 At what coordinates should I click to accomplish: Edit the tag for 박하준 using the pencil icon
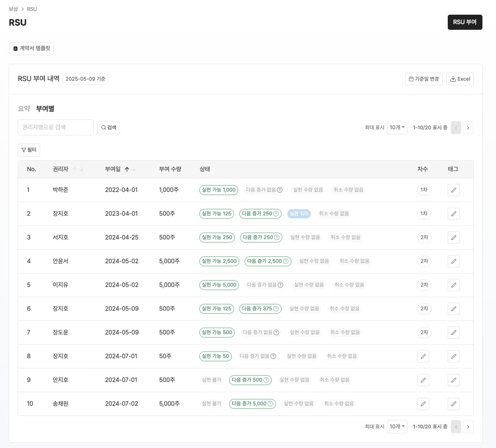[x=453, y=190]
